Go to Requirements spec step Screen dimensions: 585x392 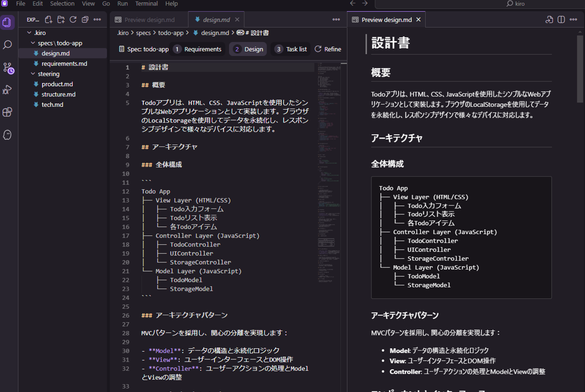198,49
